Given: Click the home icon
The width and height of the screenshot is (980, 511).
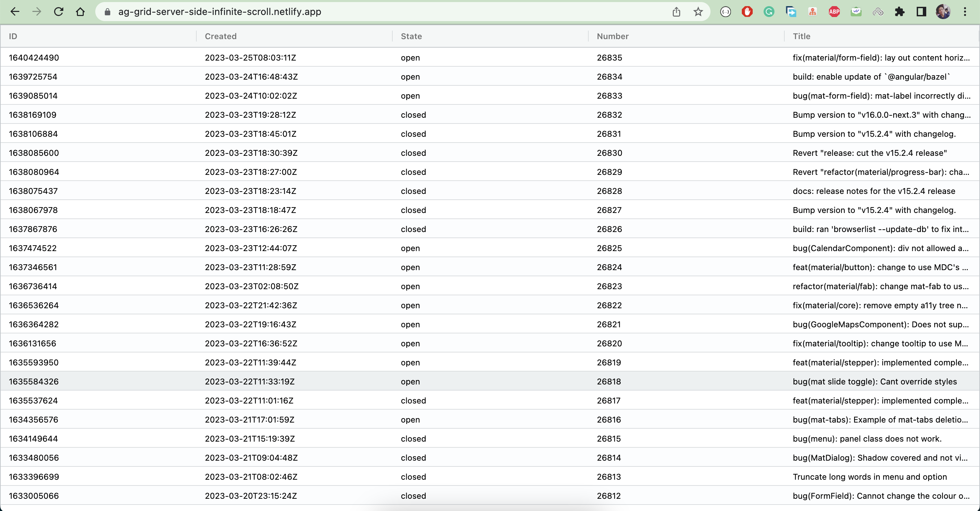Looking at the screenshot, I should (80, 12).
